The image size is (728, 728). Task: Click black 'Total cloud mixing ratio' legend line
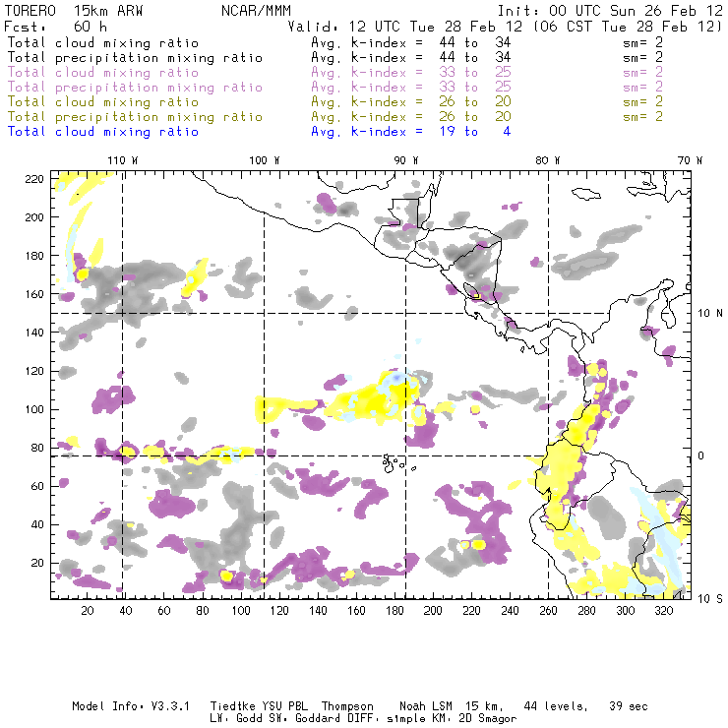click(103, 43)
